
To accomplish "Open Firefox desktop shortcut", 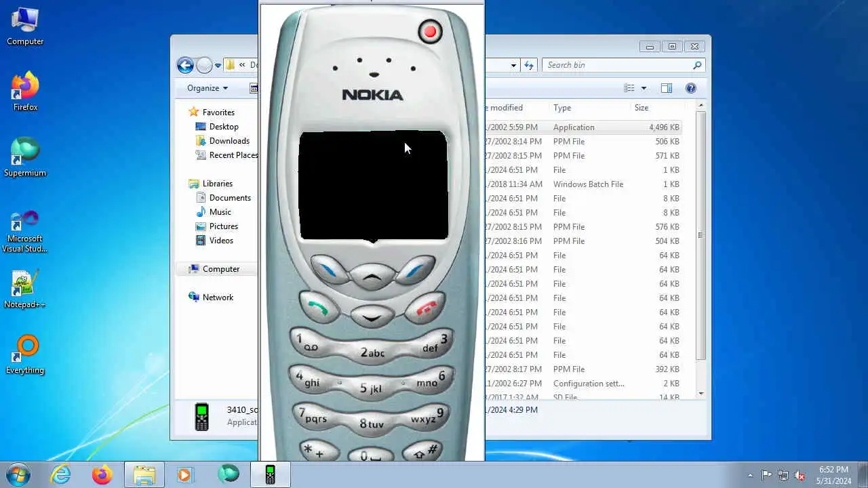I will [25, 91].
